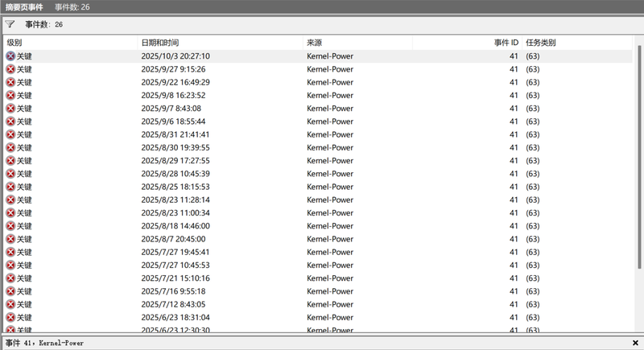Click event ID 41 in 2025/9/6 18:55:44 row
Image resolution: width=644 pixels, height=350 pixels.
point(513,121)
